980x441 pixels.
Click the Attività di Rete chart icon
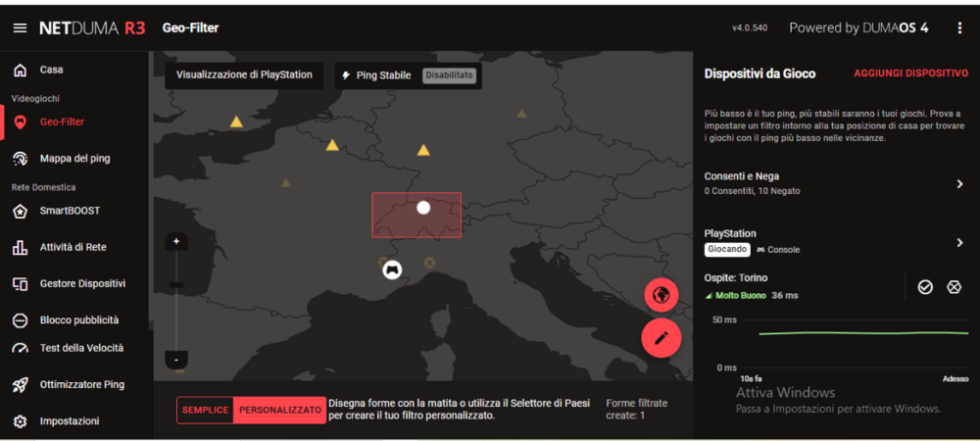click(x=20, y=247)
